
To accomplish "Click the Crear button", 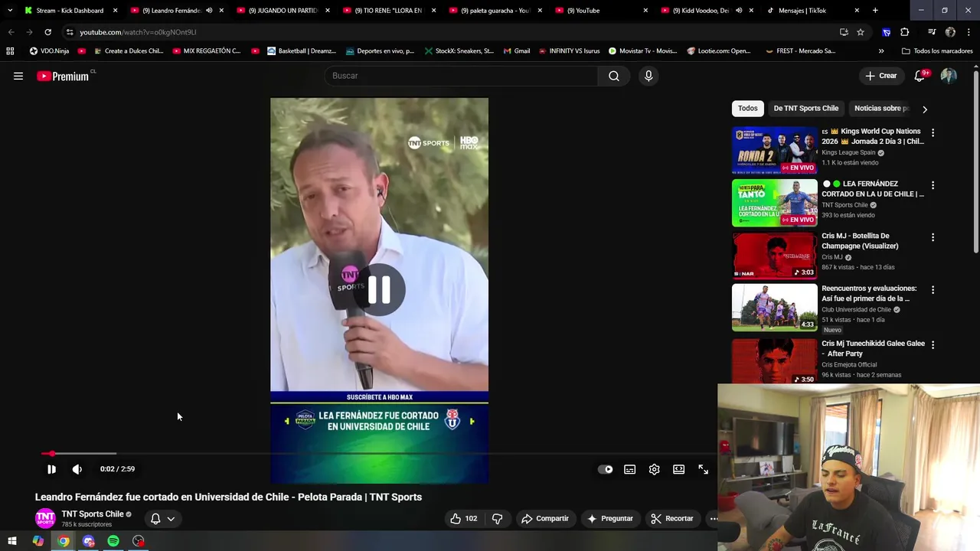I will (x=880, y=76).
